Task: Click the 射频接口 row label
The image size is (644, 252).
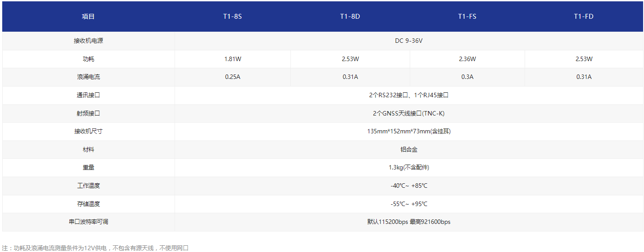Action: 88,113
